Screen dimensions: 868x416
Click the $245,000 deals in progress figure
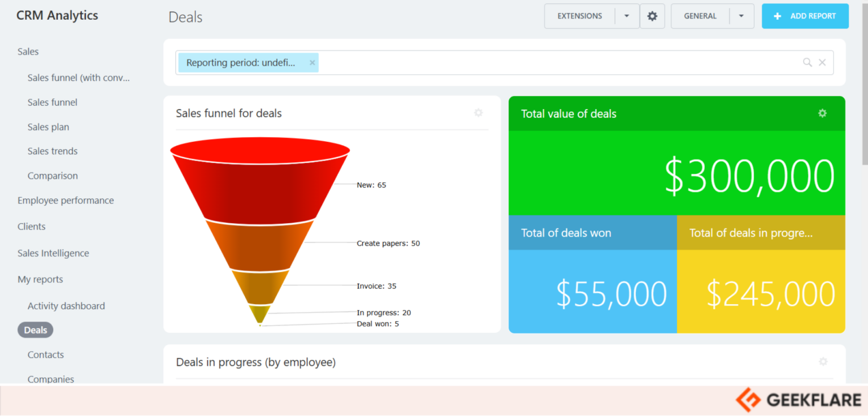(x=771, y=294)
